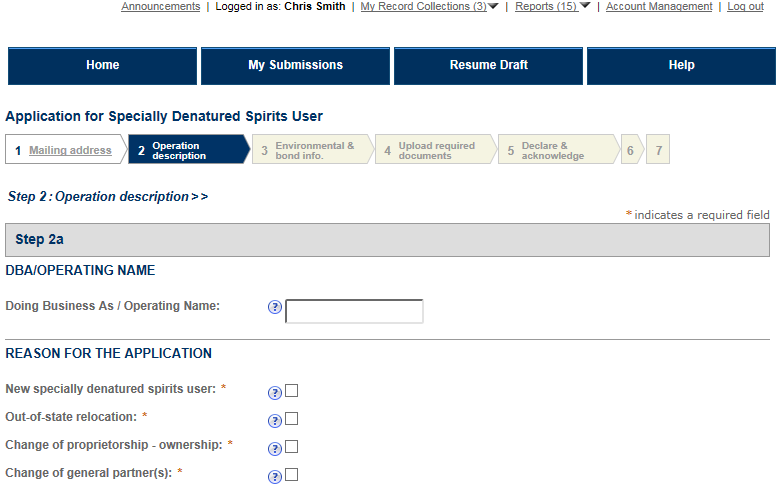
Task: Open the Help navigation tab
Action: point(682,65)
